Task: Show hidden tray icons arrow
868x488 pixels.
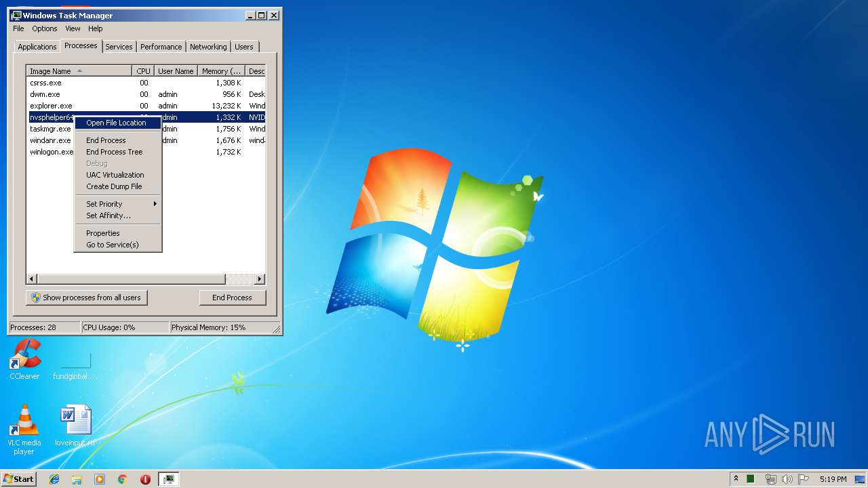Action: (x=736, y=479)
